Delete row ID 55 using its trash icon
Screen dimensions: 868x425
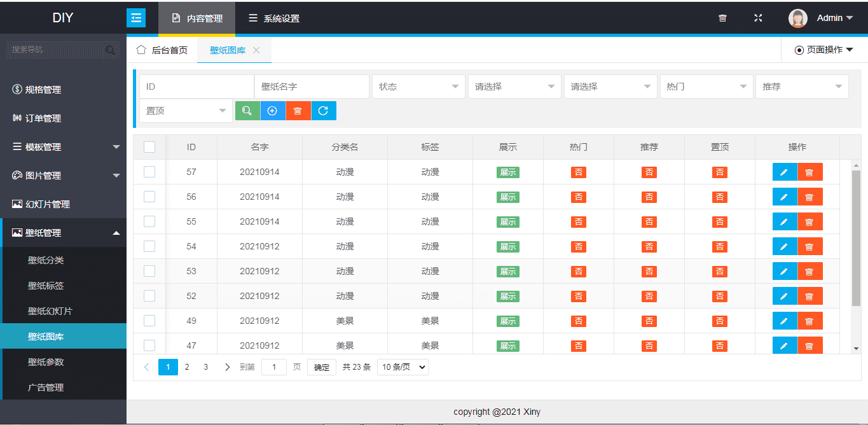coord(809,222)
